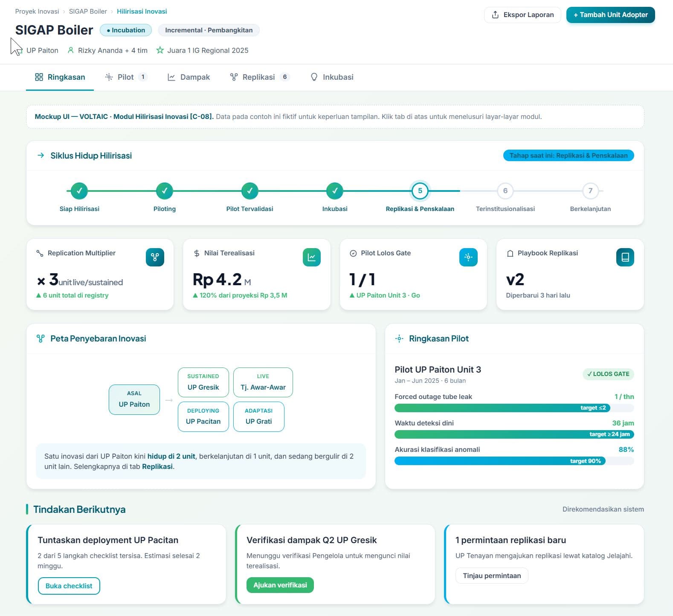Select the Siap Hilirisasi completed step
Image resolution: width=673 pixels, height=616 pixels.
79,191
